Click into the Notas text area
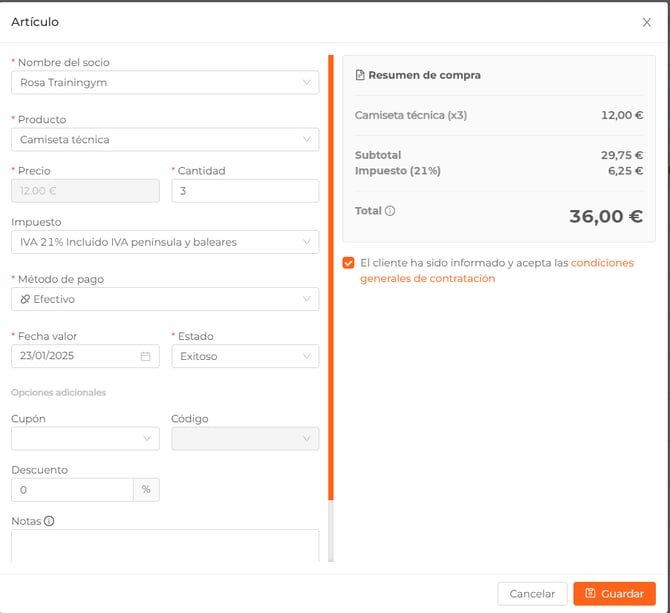The height and width of the screenshot is (613, 670). click(165, 545)
